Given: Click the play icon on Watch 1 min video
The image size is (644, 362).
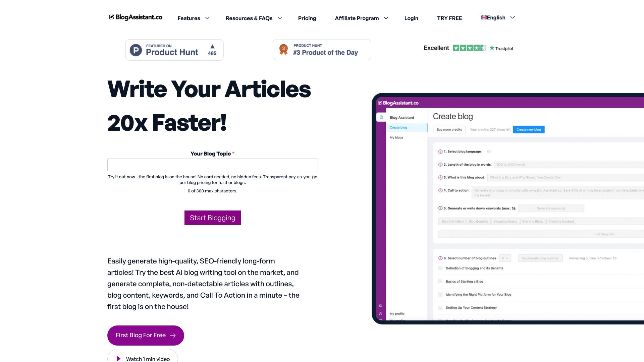Looking at the screenshot, I should tap(118, 359).
